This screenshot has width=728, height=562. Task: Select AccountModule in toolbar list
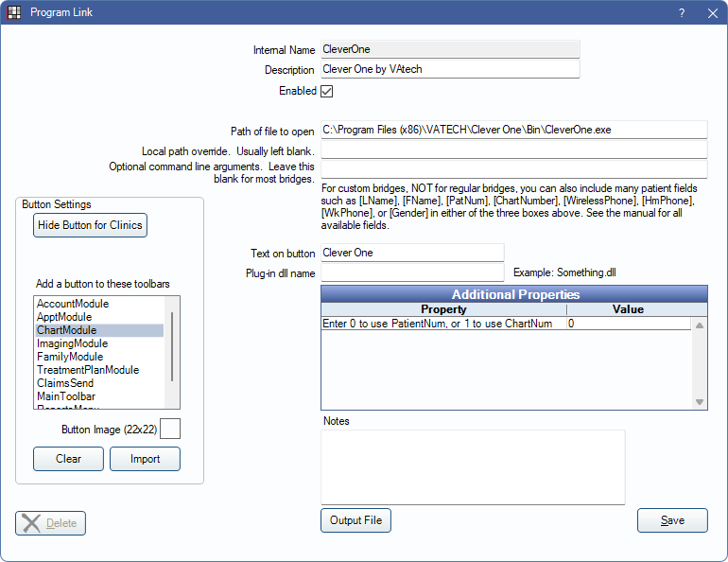click(x=73, y=304)
